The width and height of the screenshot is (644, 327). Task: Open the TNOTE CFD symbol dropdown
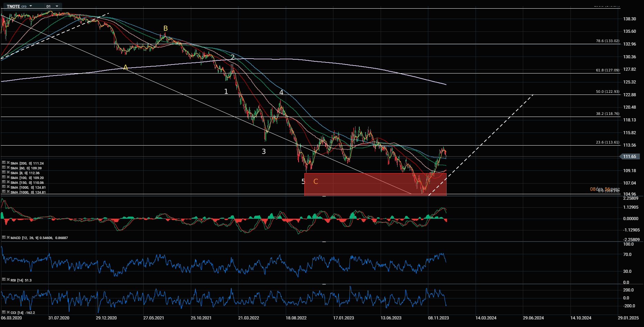pyautogui.click(x=31, y=6)
